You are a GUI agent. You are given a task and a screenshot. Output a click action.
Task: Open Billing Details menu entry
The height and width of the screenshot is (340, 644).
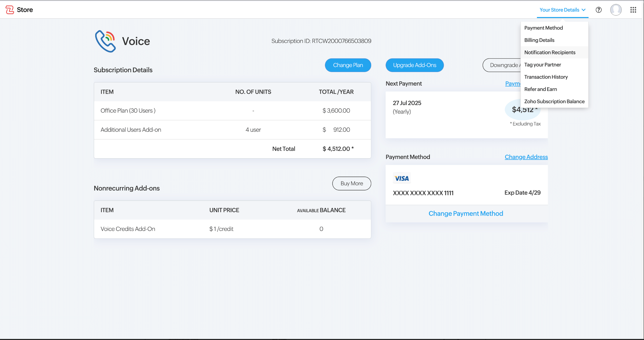point(539,40)
